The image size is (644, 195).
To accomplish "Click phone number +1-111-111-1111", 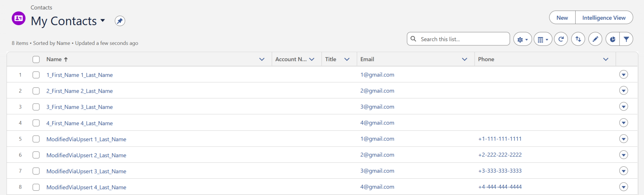I will tap(500, 139).
